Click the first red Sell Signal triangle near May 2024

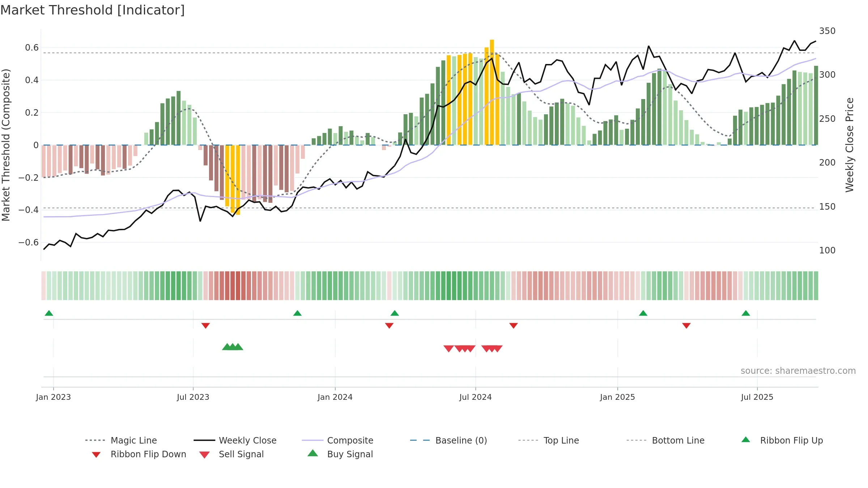pos(448,348)
